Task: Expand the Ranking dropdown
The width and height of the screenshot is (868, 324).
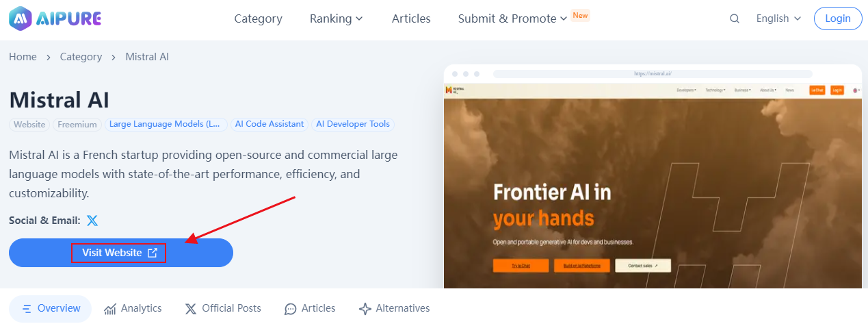Action: click(x=337, y=18)
